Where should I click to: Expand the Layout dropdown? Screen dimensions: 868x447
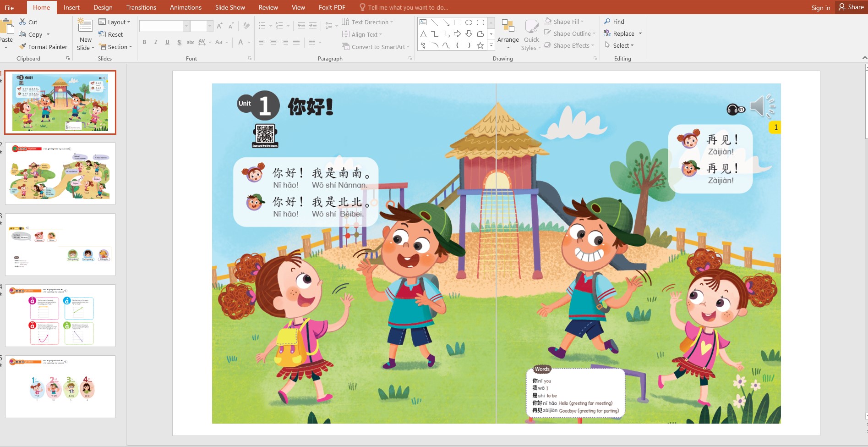tap(115, 22)
